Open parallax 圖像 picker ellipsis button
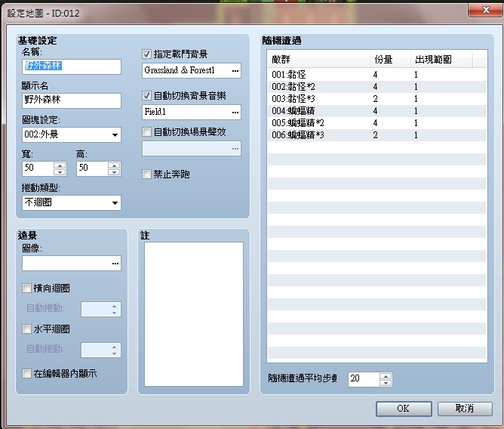The image size is (504, 429). (115, 264)
